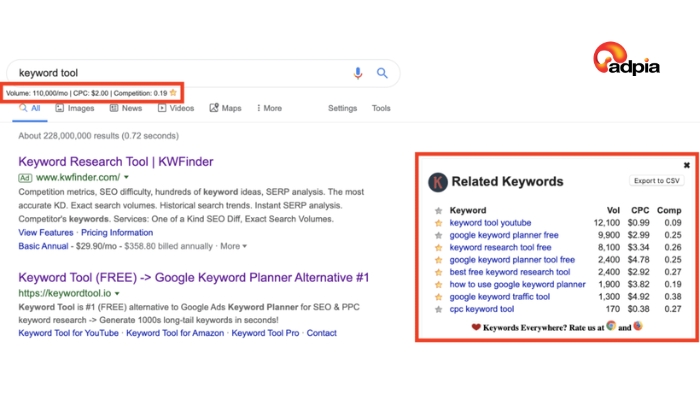700x400 pixels.
Task: Star the 'keyword research tool free' row
Action: pyautogui.click(x=438, y=247)
